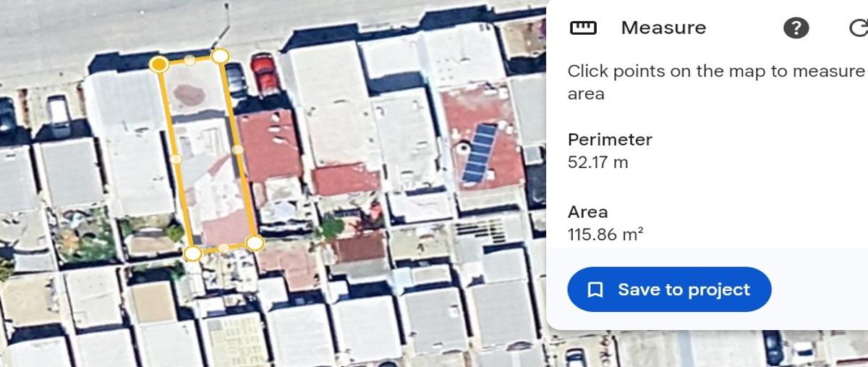Click the midpoint handle on the polygon's bottom edge
Screen dimensions: 868x367
(x=224, y=248)
